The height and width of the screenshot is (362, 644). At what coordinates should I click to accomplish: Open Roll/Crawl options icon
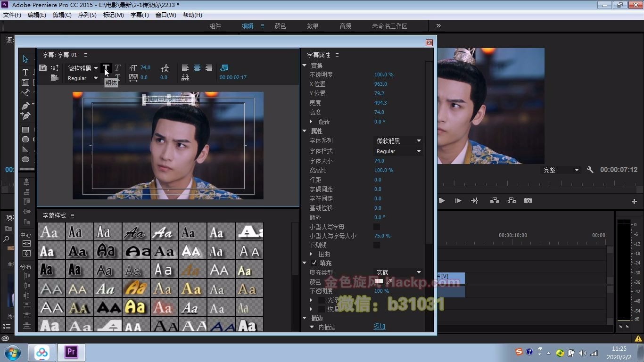pyautogui.click(x=55, y=68)
